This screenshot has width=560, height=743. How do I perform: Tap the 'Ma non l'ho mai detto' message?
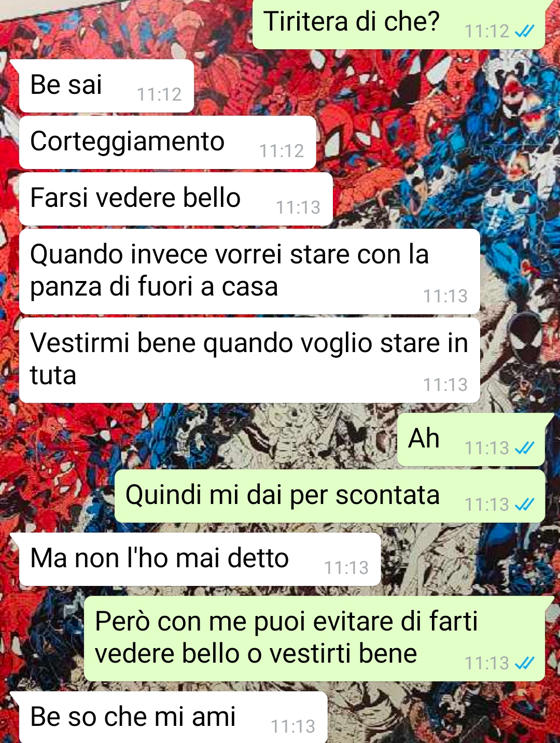(200, 559)
